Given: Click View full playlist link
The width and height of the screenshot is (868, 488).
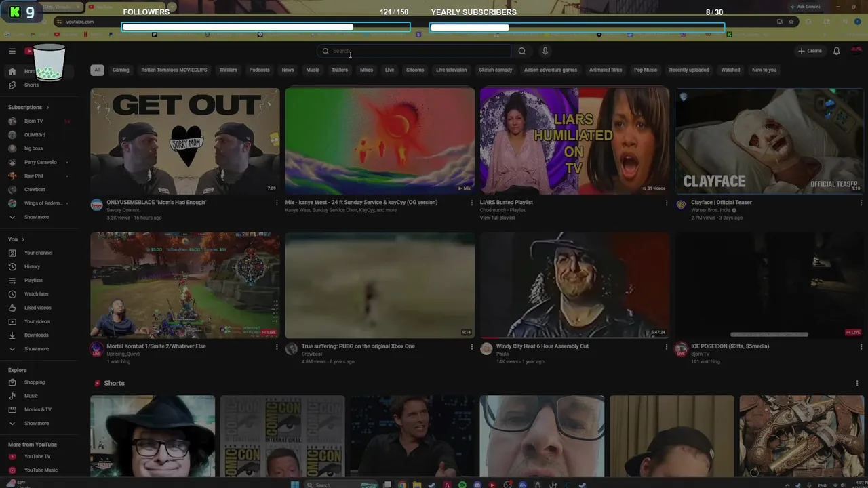Looking at the screenshot, I should point(498,218).
